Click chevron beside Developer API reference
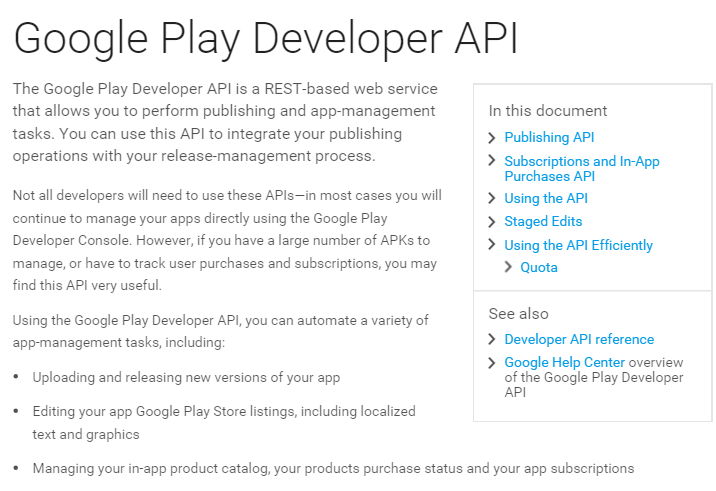The width and height of the screenshot is (716, 491). (x=492, y=339)
